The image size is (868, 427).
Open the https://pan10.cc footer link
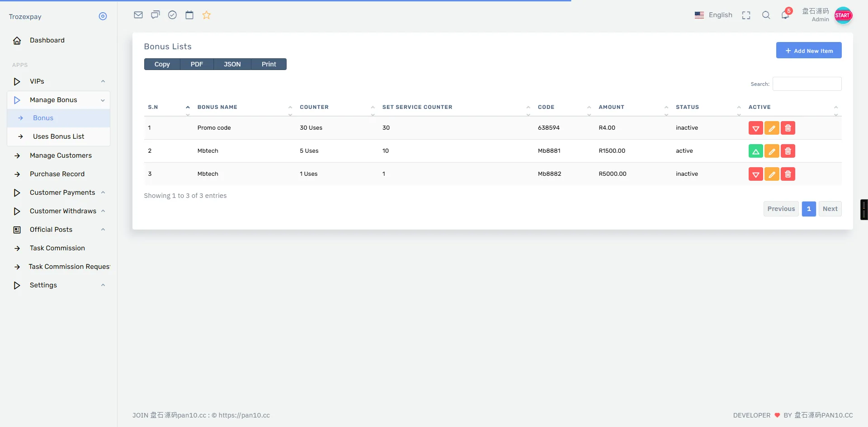(x=244, y=415)
